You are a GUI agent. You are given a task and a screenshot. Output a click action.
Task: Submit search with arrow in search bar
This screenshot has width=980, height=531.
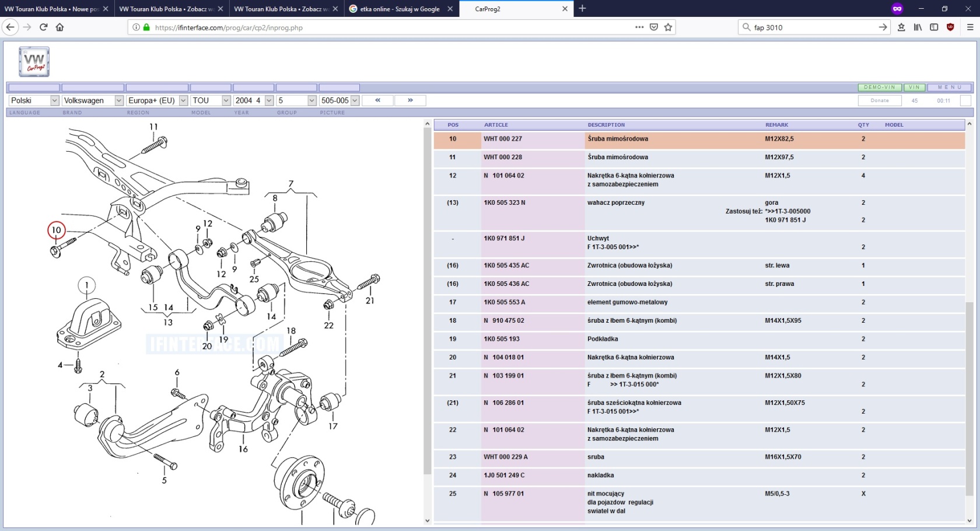click(883, 27)
